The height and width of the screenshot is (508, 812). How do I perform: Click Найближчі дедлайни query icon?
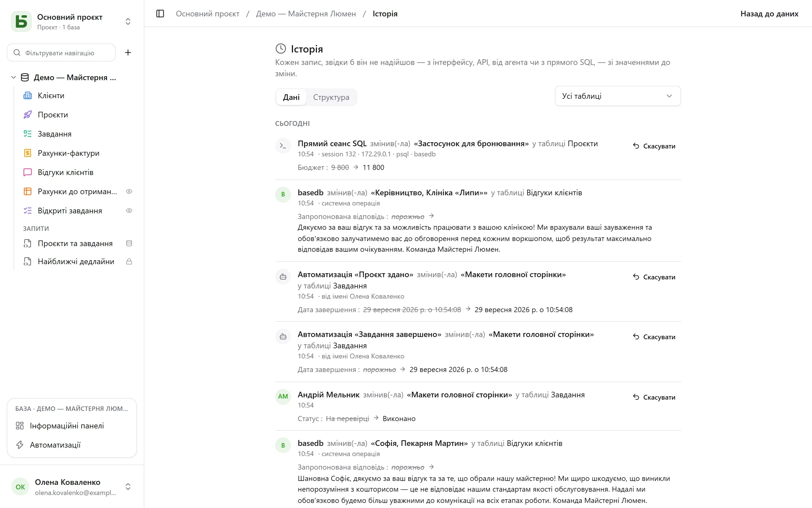(28, 262)
